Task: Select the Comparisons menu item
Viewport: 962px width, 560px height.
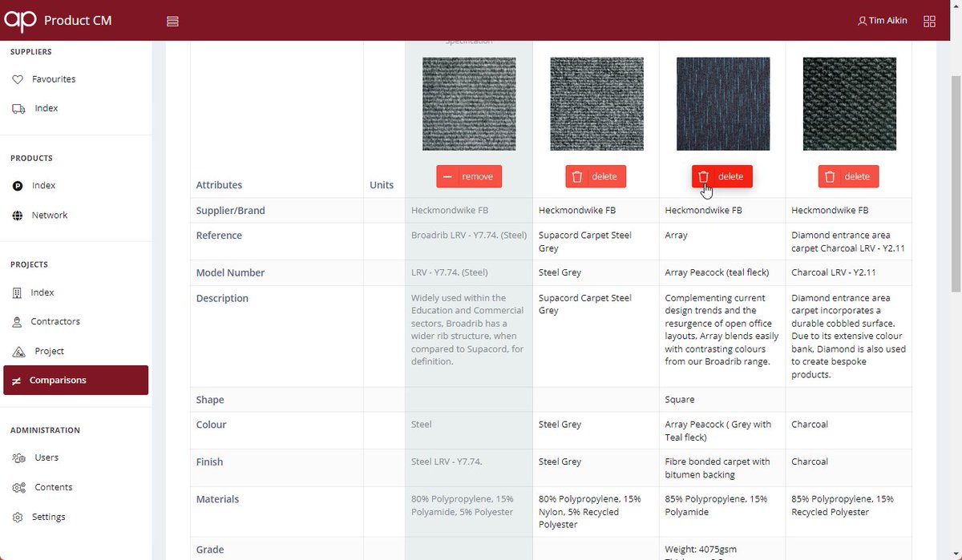Action: tap(75, 381)
